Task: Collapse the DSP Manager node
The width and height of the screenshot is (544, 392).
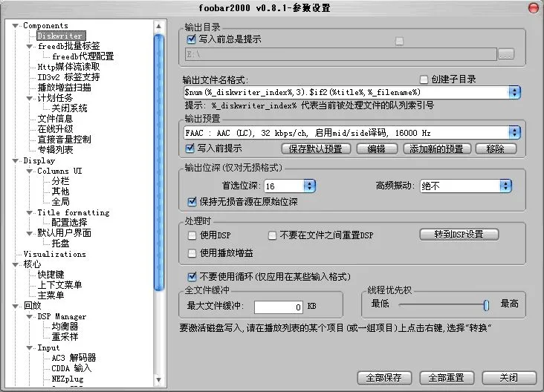Action: [x=30, y=317]
